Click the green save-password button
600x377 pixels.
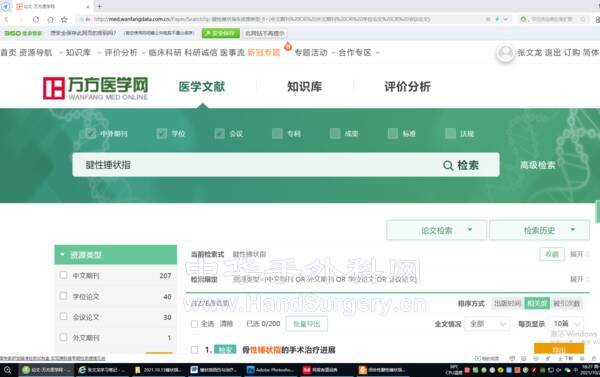(220, 33)
